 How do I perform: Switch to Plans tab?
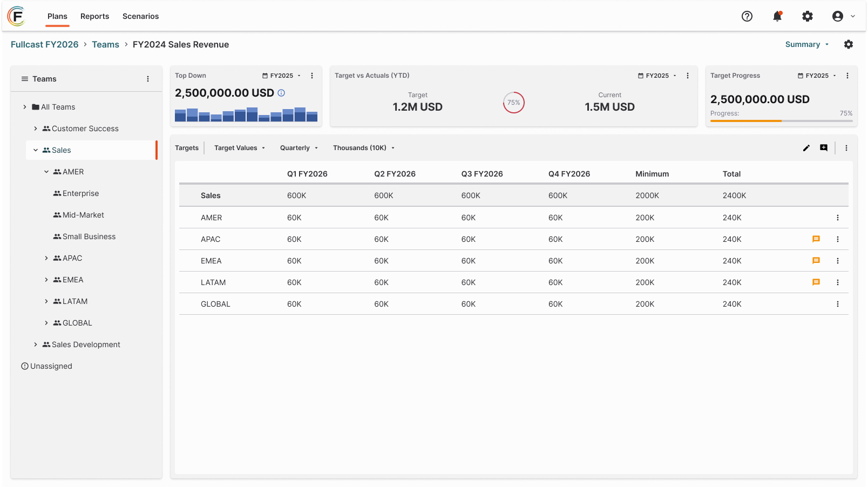pos(57,16)
